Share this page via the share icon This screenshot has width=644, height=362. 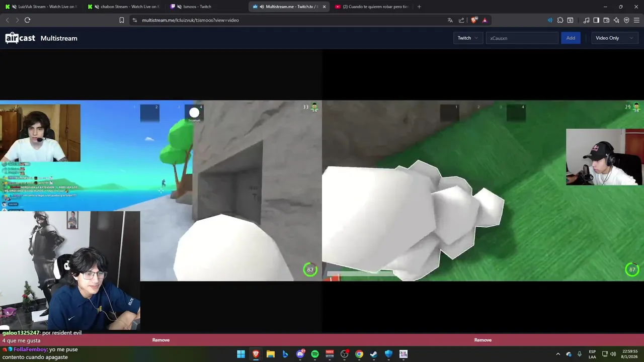click(x=461, y=20)
